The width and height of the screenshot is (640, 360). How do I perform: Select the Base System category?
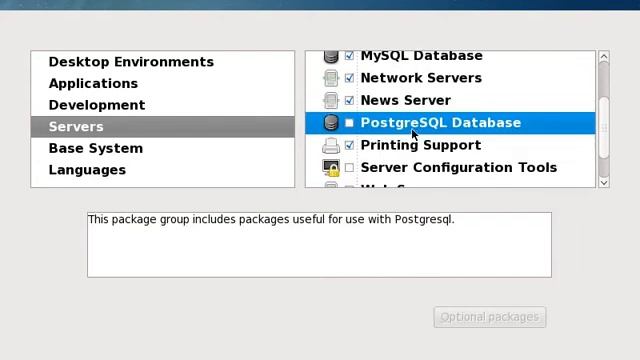(162, 149)
